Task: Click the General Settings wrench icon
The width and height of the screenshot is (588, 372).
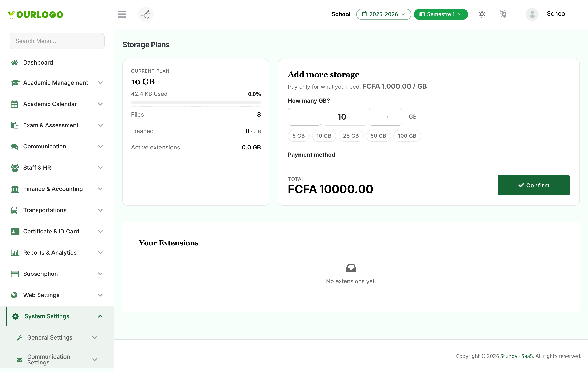Action: (x=19, y=338)
